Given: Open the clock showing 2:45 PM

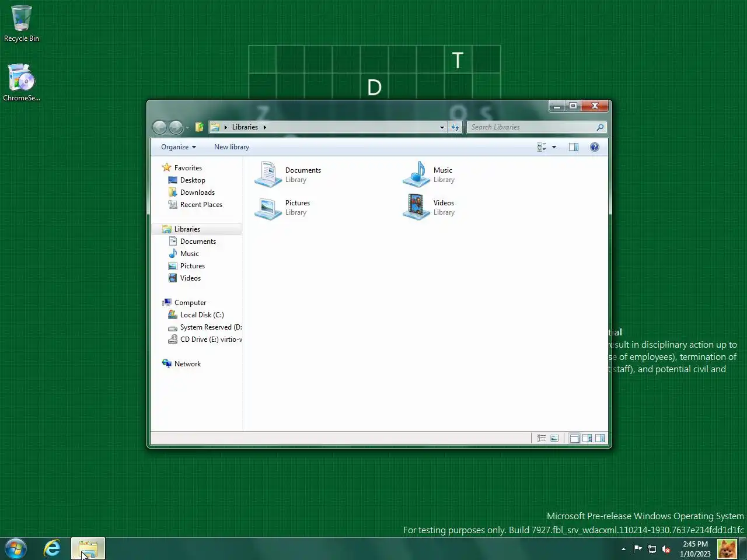Looking at the screenshot, I should tap(695, 549).
